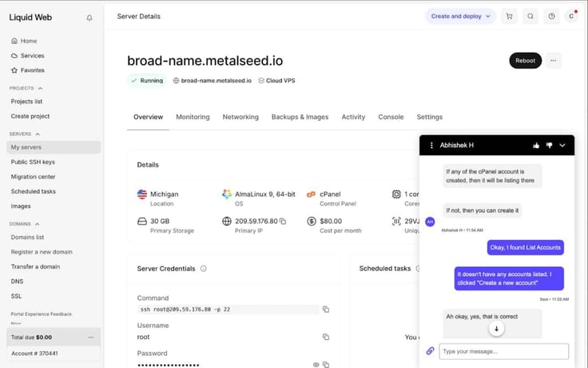Viewport: 588px width, 368px height.
Task: Click the cost per month dollar icon
Action: point(312,221)
